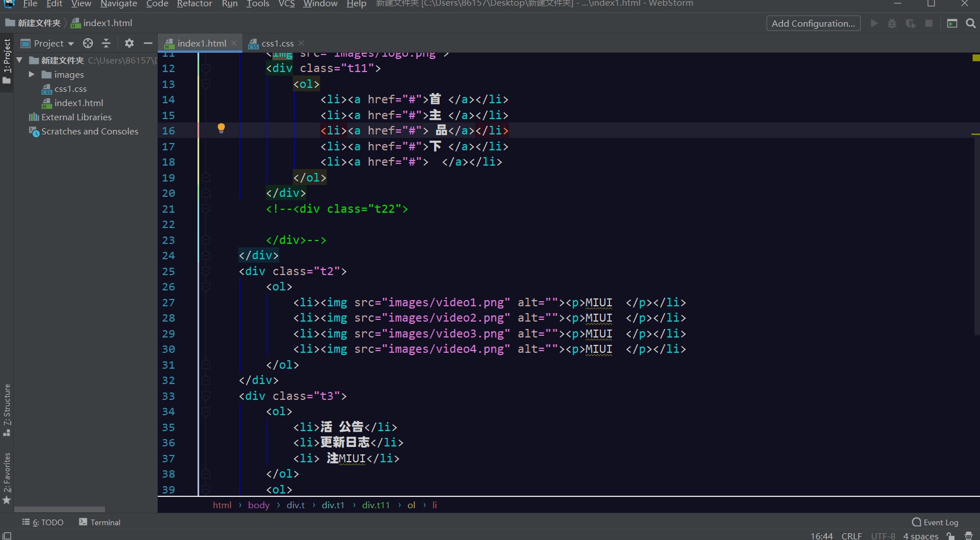
Task: Open the Refactor menu
Action: (x=194, y=4)
